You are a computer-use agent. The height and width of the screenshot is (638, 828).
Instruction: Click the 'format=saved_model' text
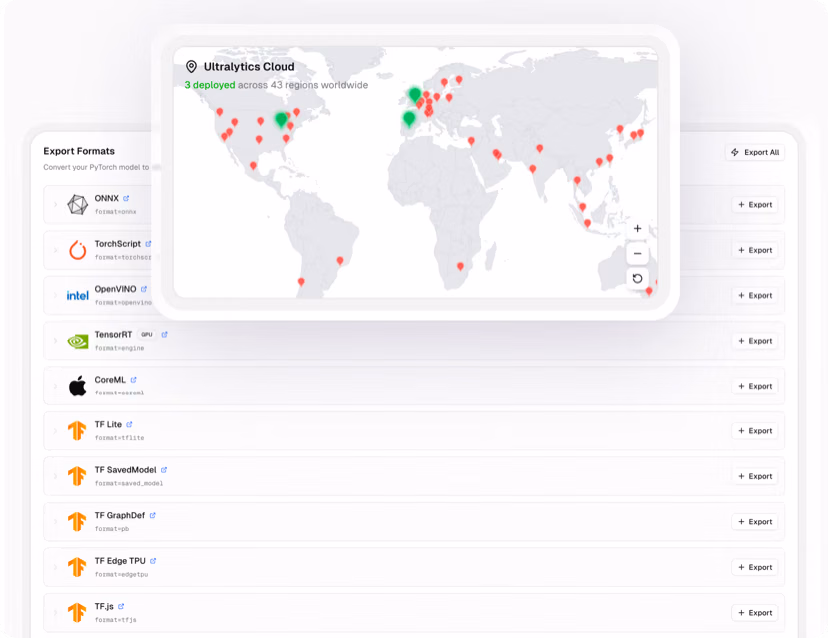pyautogui.click(x=129, y=483)
